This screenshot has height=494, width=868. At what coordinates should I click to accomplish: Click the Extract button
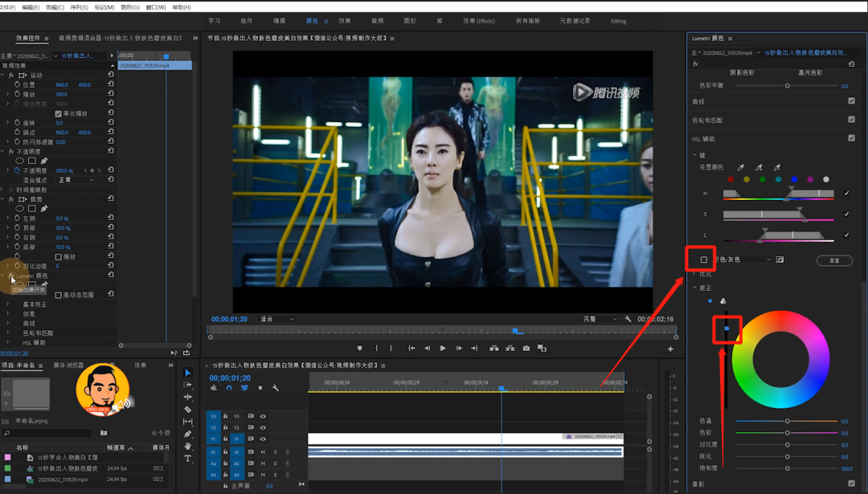pos(510,349)
